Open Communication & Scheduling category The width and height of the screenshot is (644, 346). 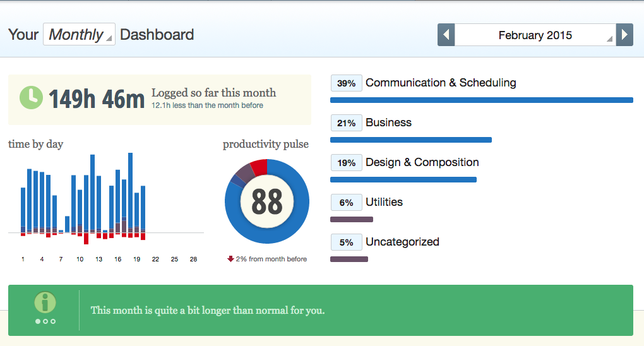coord(441,83)
